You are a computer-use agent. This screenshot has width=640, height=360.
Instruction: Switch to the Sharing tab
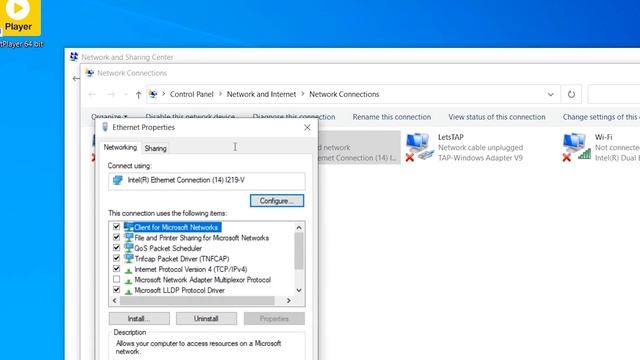[x=156, y=149]
